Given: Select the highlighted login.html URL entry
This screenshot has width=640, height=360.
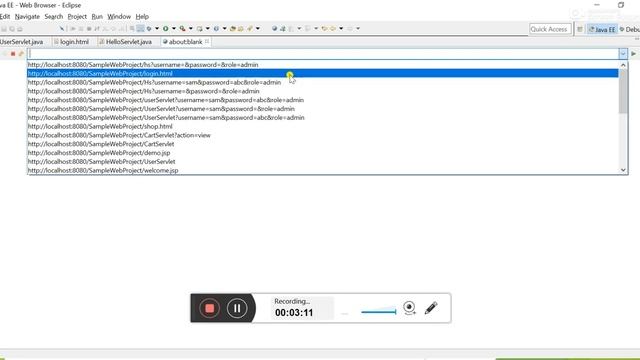Looking at the screenshot, I should pyautogui.click(x=323, y=73).
